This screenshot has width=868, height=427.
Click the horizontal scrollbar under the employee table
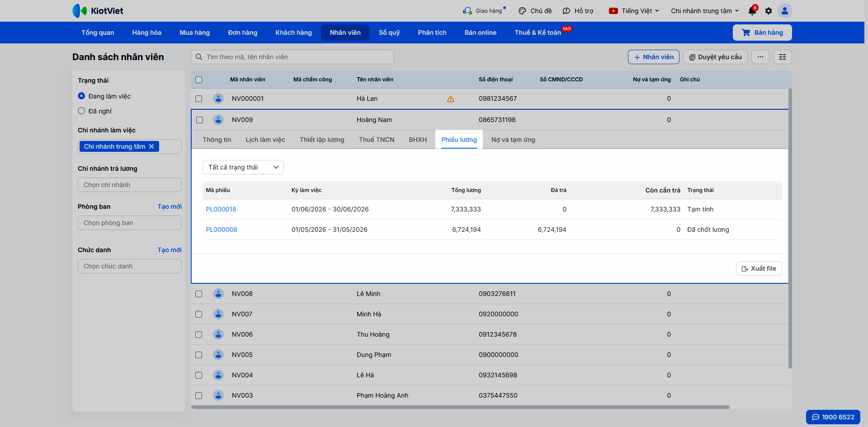point(460,407)
